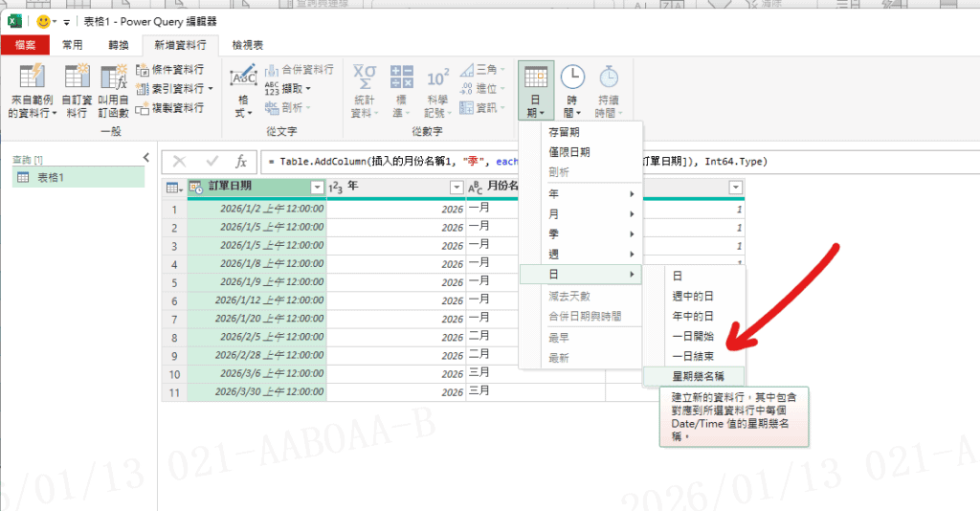Click row header number 11

point(174,392)
